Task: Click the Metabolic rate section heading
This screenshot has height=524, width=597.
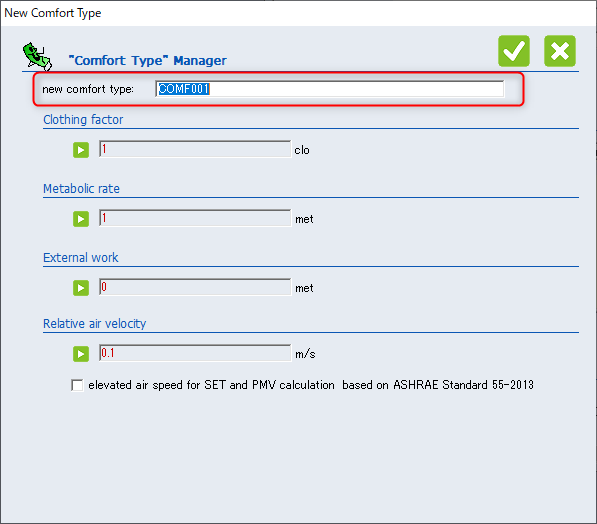Action: point(81,189)
